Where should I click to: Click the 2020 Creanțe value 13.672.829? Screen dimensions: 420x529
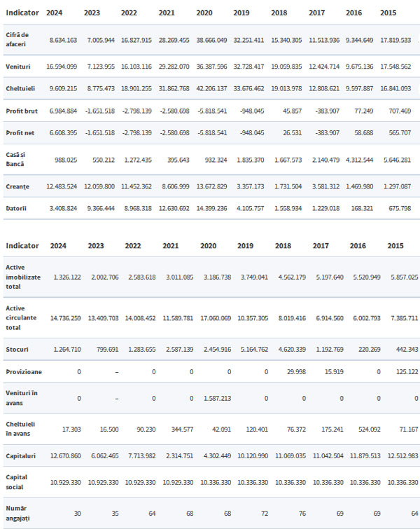coord(211,186)
